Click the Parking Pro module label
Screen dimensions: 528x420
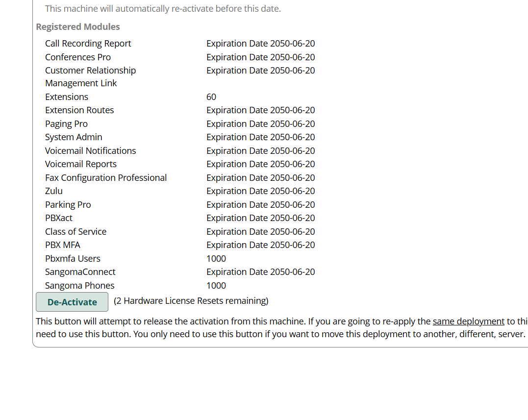68,205
